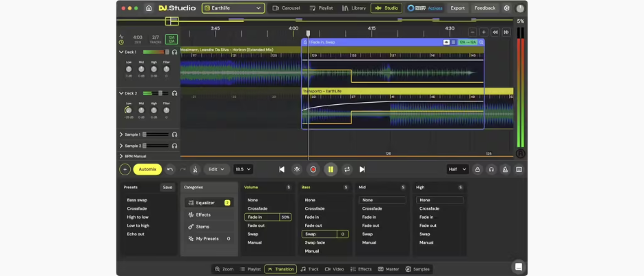Zoom into the transition via magnifier icon
This screenshot has width=644, height=276.
(481, 42)
